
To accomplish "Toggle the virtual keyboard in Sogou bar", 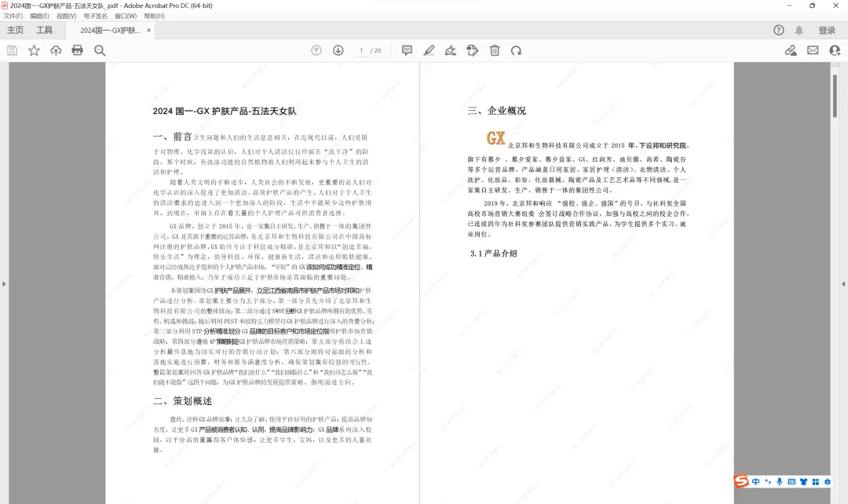I will [x=792, y=481].
